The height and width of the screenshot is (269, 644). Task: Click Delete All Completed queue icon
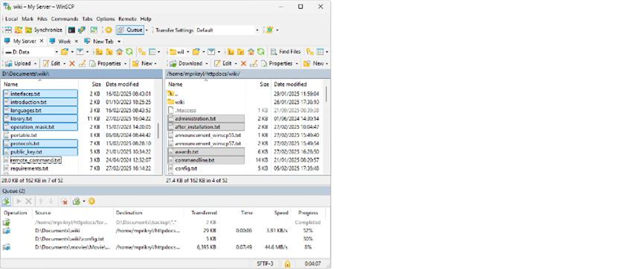click(x=65, y=202)
